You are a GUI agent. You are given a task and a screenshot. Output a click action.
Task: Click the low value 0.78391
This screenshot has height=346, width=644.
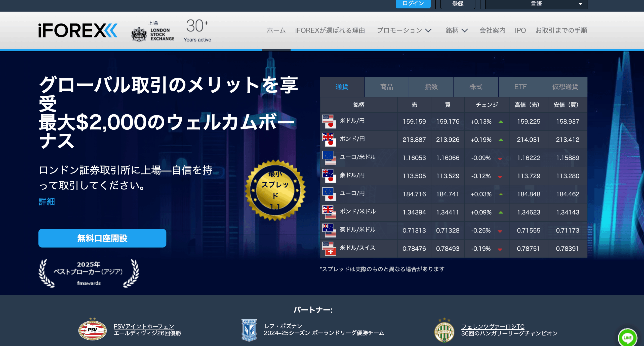tap(568, 249)
